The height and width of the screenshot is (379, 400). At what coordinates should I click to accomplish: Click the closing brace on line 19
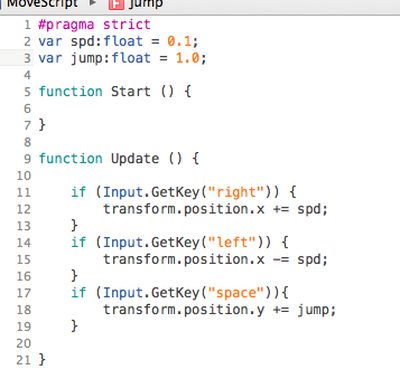point(74,326)
